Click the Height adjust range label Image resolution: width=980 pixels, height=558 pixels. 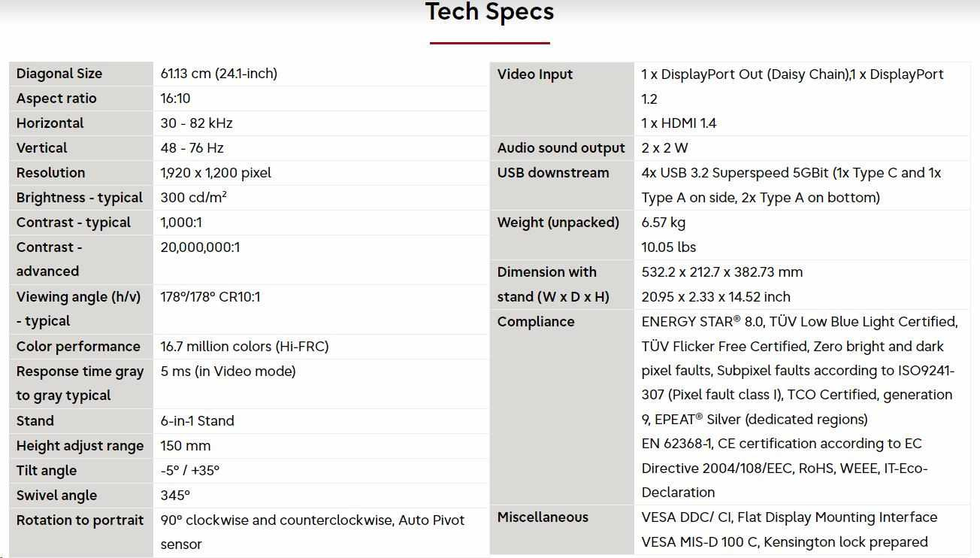click(x=80, y=446)
